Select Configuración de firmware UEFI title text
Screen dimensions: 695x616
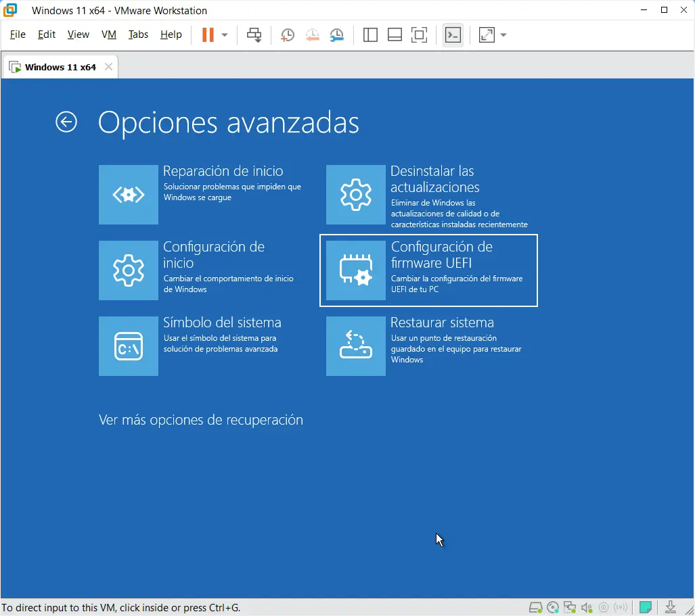pos(441,255)
